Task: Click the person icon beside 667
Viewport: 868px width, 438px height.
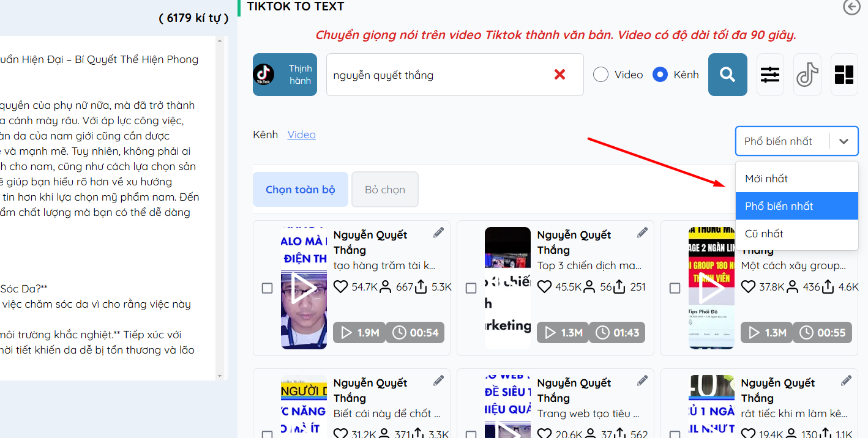Action: coord(386,286)
